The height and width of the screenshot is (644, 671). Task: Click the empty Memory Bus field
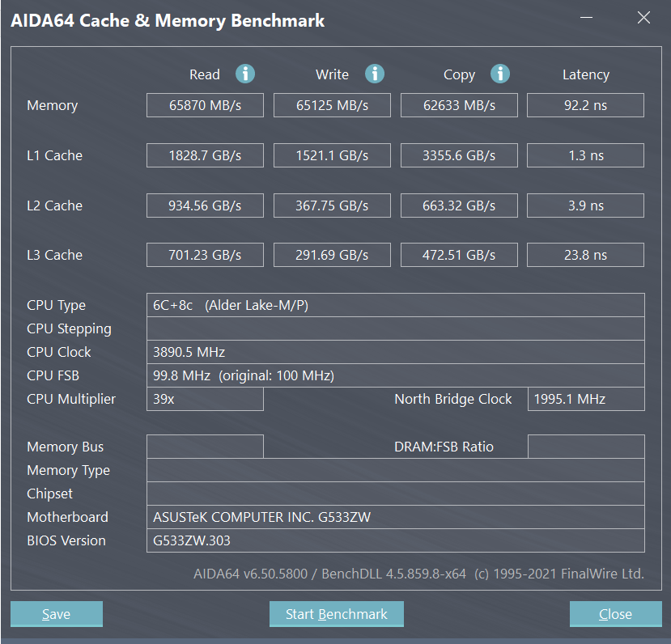(x=204, y=446)
